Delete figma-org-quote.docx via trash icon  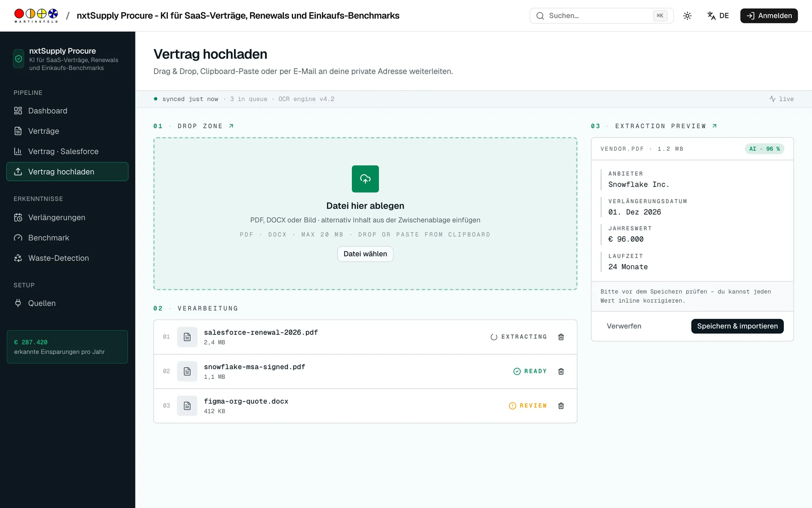pos(561,406)
